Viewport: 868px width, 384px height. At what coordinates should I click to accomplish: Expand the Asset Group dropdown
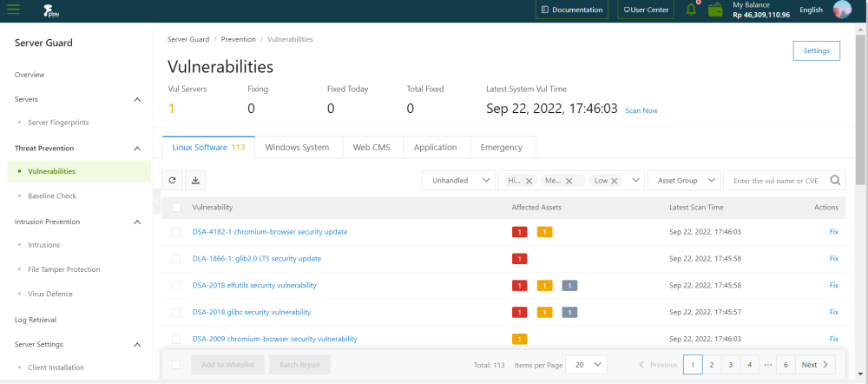684,180
